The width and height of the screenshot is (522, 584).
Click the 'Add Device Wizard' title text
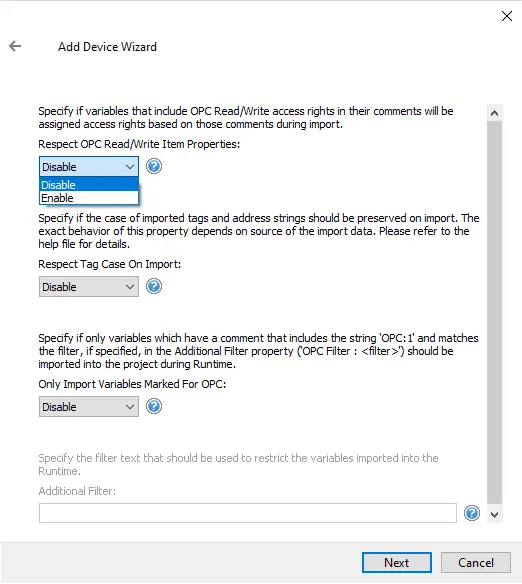(107, 47)
